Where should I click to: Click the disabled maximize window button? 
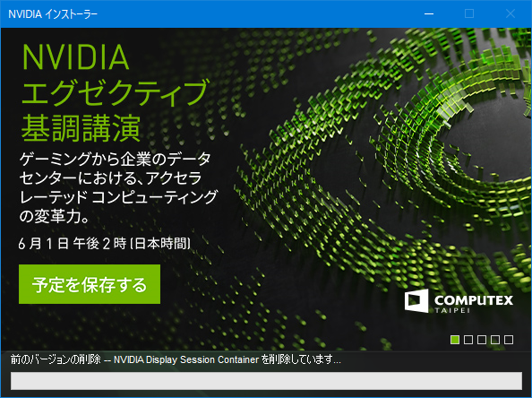tap(469, 14)
